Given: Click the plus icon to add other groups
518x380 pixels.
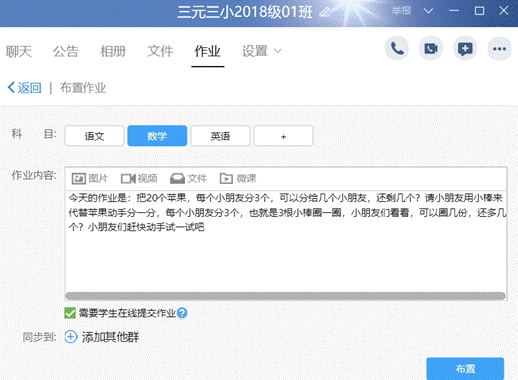Looking at the screenshot, I should pyautogui.click(x=70, y=337).
